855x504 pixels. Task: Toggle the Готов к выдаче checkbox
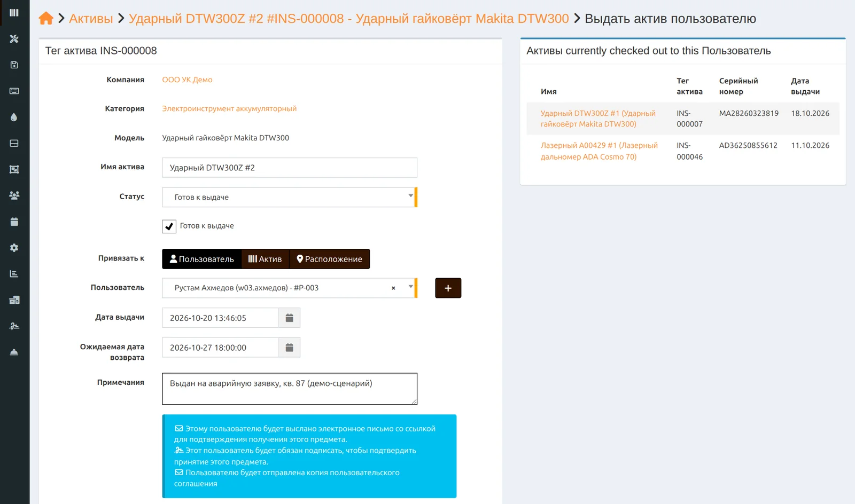[x=169, y=226]
